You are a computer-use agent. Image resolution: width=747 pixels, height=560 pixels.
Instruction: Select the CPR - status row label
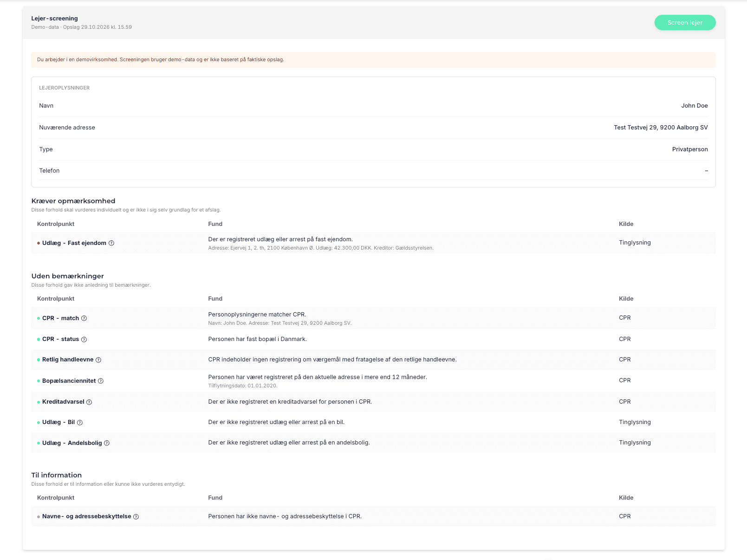(61, 339)
